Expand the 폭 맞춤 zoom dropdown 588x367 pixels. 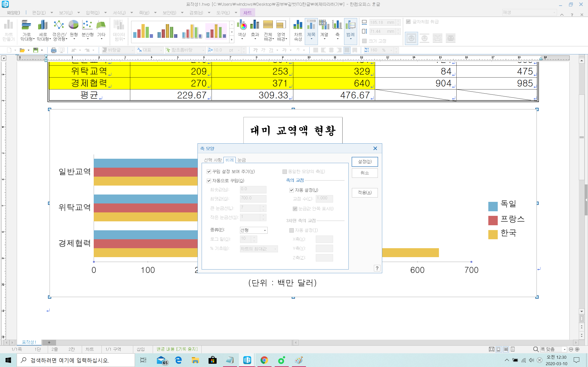pos(565,350)
